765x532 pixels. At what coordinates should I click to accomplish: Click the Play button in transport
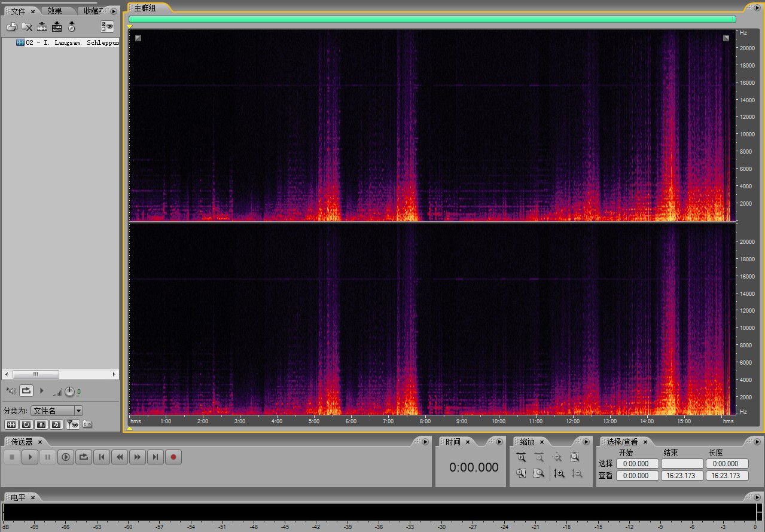(x=30, y=457)
